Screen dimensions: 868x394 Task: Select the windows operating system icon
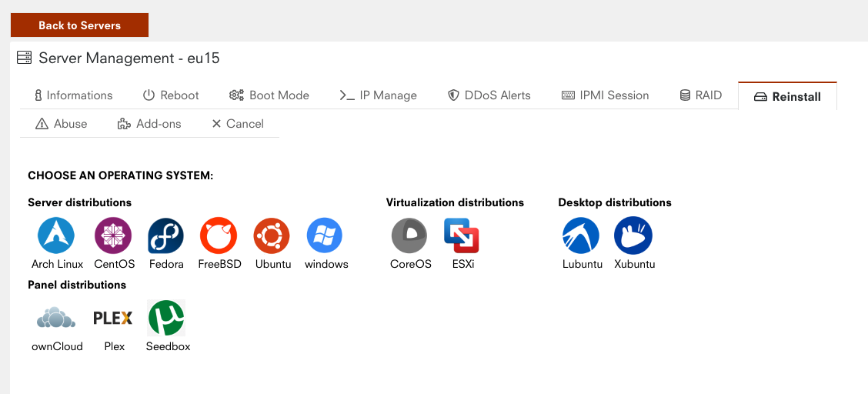[325, 235]
